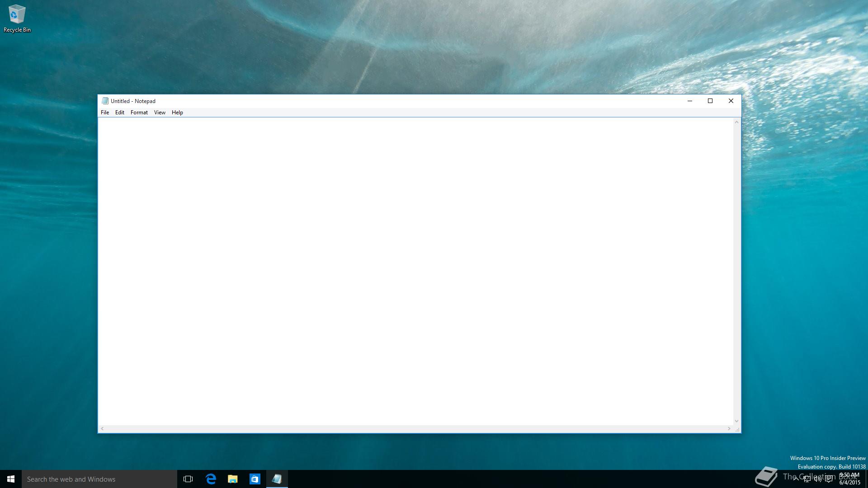
Task: Open the View menu in Notepad
Action: pyautogui.click(x=160, y=113)
